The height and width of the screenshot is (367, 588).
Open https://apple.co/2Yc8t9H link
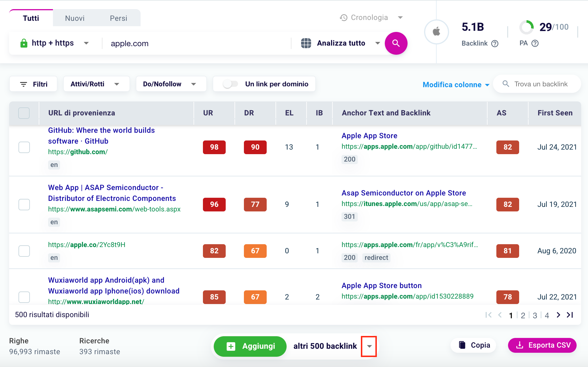click(x=87, y=245)
